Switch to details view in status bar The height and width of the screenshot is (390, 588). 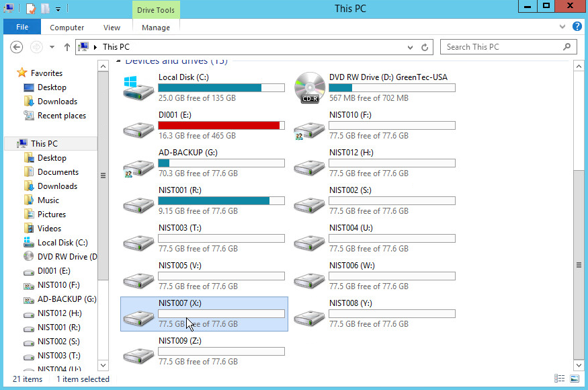coord(559,379)
